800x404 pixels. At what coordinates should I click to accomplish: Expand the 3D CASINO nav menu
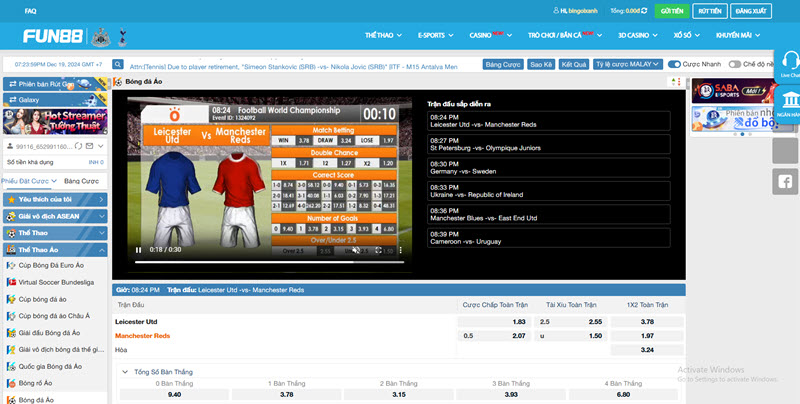[638, 35]
